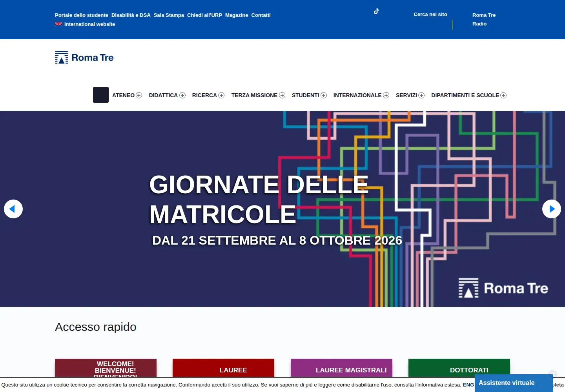Open Disabilità e DSA link
The height and width of the screenshot is (392, 565).
131,15
